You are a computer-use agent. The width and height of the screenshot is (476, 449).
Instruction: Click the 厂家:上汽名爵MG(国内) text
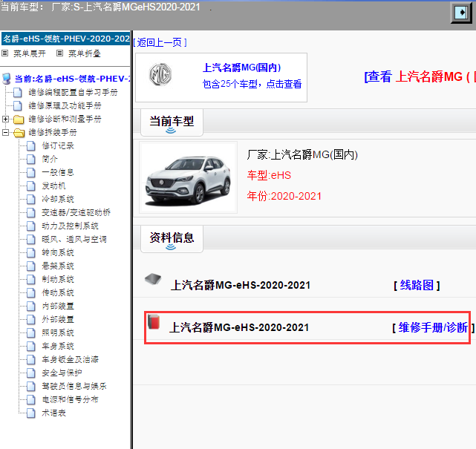[302, 154]
